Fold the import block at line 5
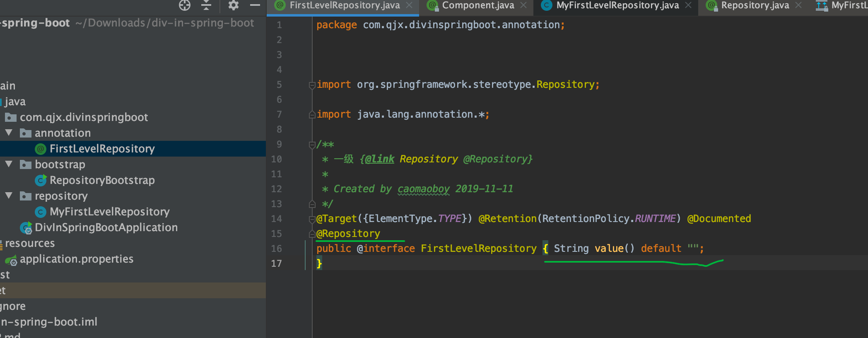 [312, 85]
